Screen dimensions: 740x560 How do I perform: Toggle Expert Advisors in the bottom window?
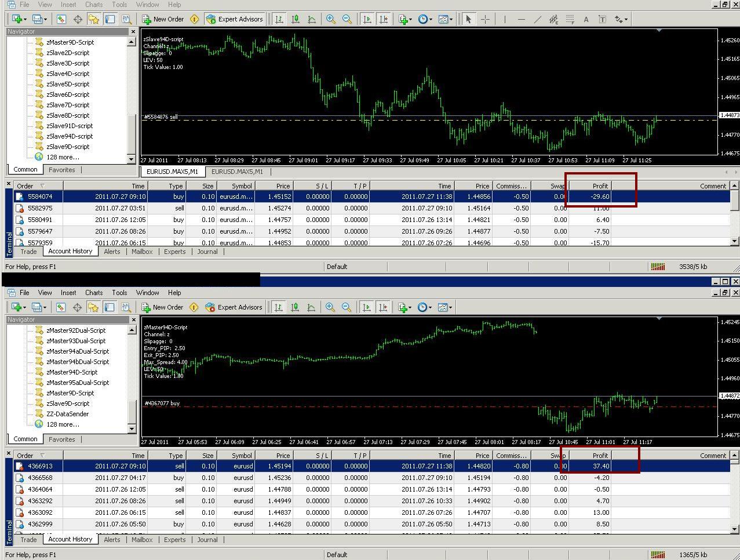click(234, 307)
